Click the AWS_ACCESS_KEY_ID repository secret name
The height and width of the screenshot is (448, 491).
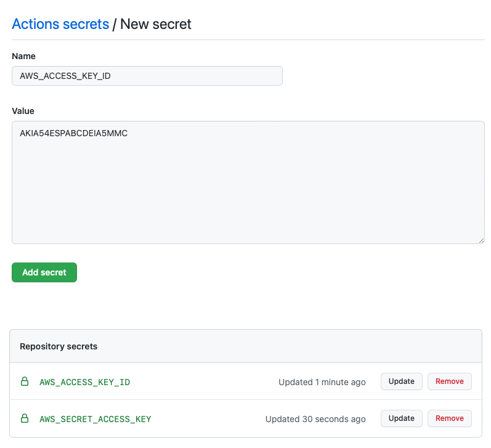[x=84, y=382]
